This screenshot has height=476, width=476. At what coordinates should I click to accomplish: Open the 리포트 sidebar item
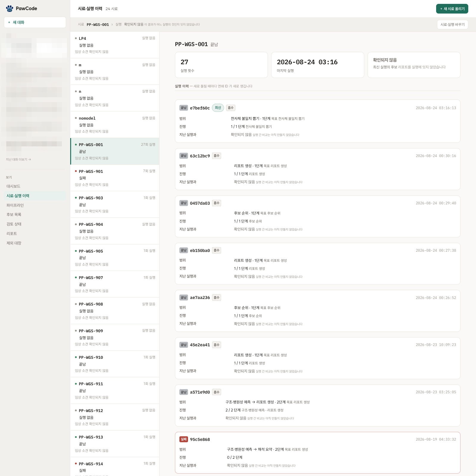pos(35,234)
